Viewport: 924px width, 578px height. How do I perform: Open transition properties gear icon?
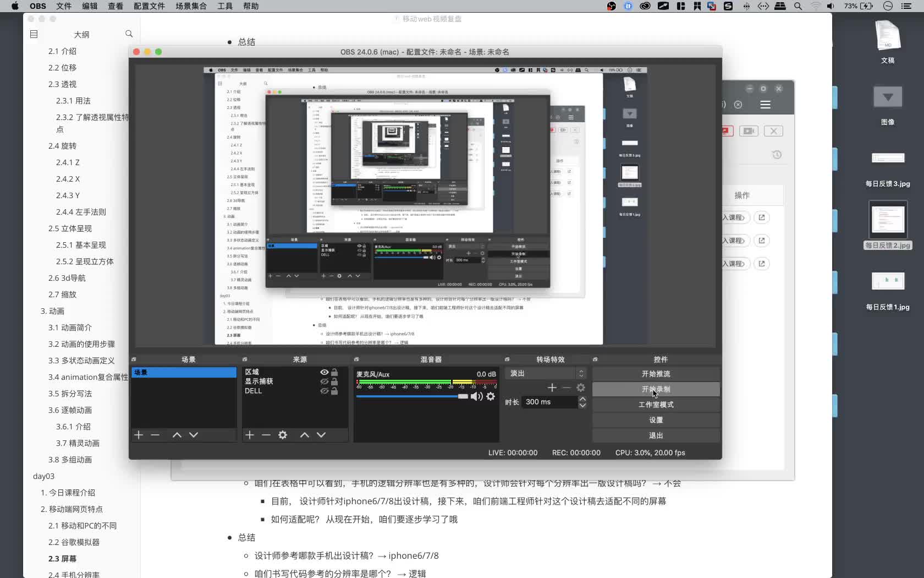581,388
